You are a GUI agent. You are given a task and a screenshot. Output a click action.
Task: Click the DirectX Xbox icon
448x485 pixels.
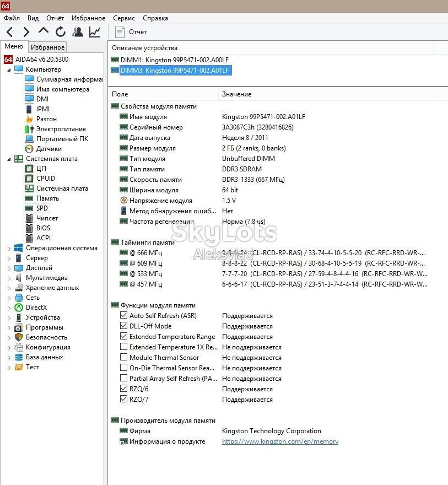19,308
